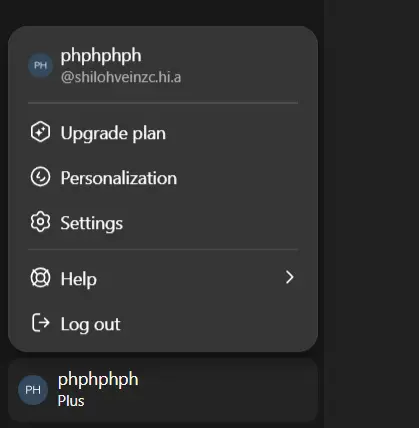Click the Help lifebuoy icon
The image size is (419, 428).
coord(40,278)
